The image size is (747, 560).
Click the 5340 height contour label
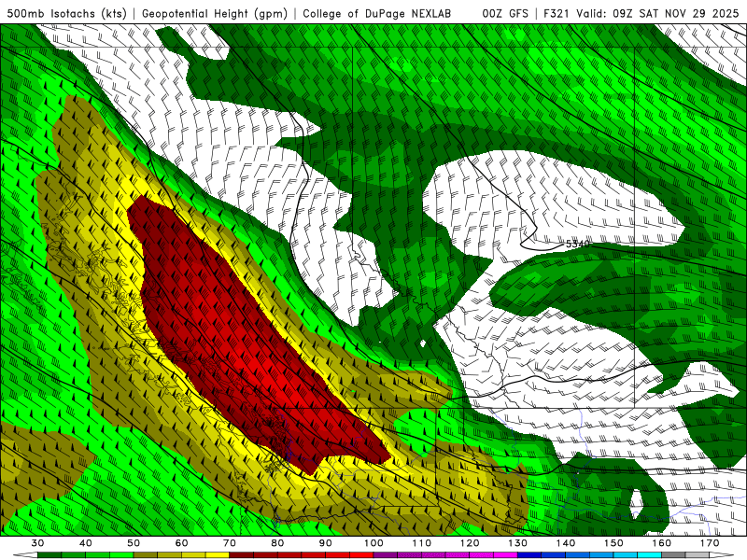577,244
